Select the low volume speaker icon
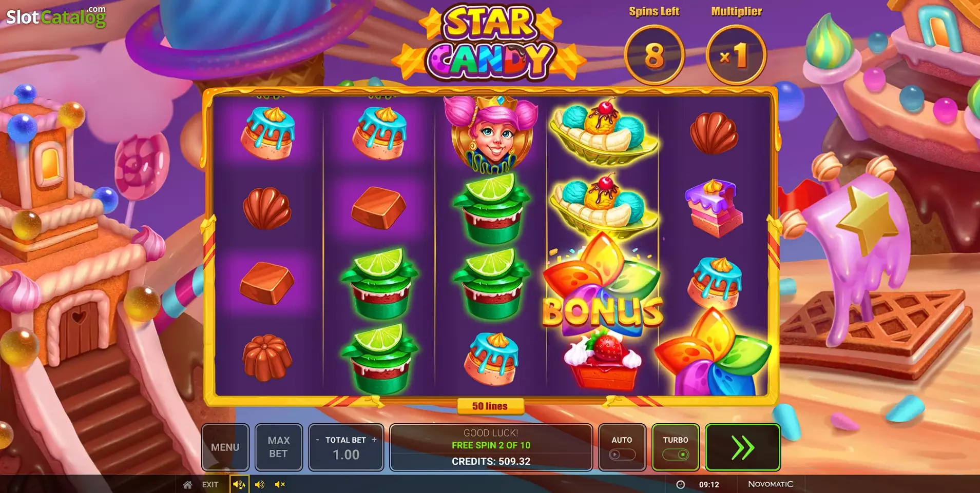980x493 pixels. point(260,484)
